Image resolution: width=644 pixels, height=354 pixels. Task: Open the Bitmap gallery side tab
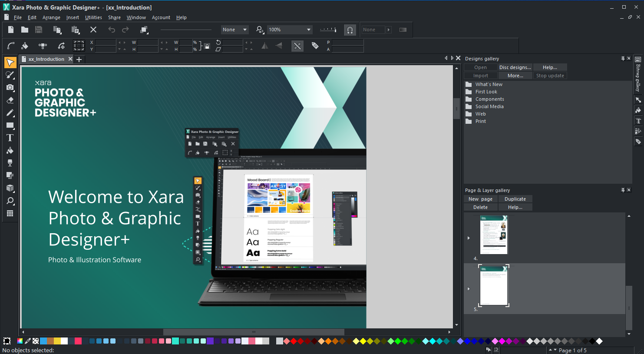pyautogui.click(x=638, y=74)
